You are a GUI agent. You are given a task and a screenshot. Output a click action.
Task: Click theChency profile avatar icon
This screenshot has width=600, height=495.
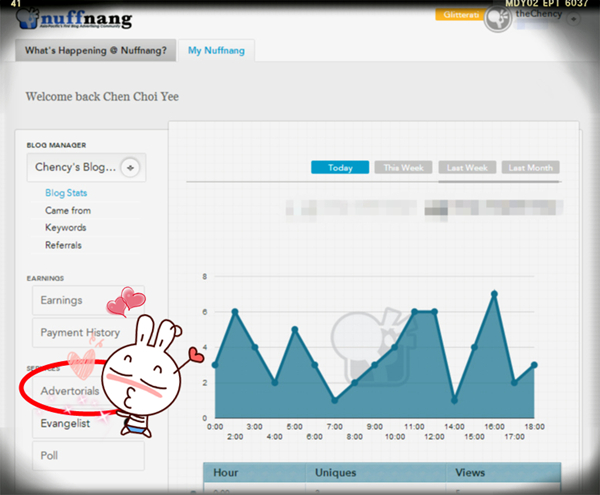498,19
